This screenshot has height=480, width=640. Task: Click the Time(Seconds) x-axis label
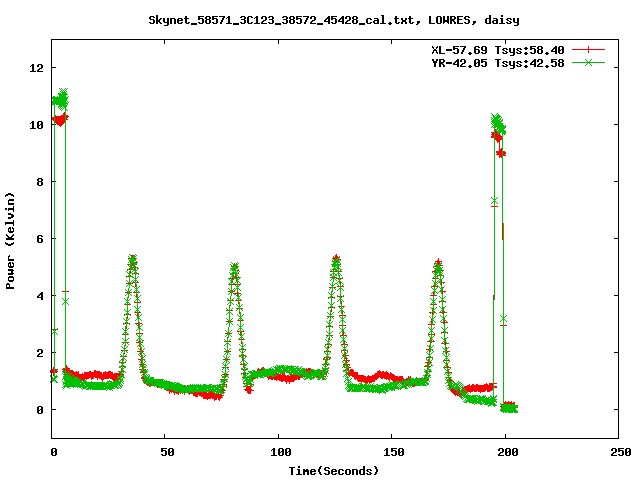click(x=334, y=471)
